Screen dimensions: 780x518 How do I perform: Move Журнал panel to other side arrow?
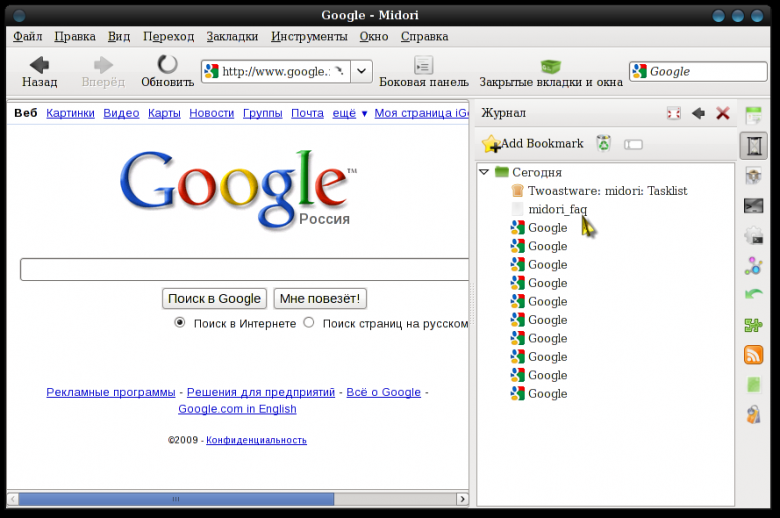coord(698,113)
